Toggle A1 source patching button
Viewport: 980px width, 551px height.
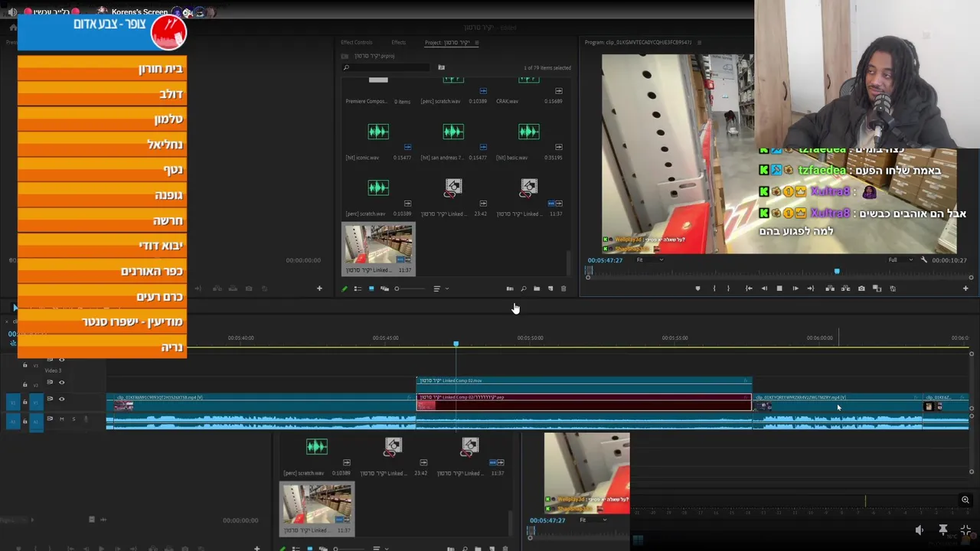click(13, 422)
